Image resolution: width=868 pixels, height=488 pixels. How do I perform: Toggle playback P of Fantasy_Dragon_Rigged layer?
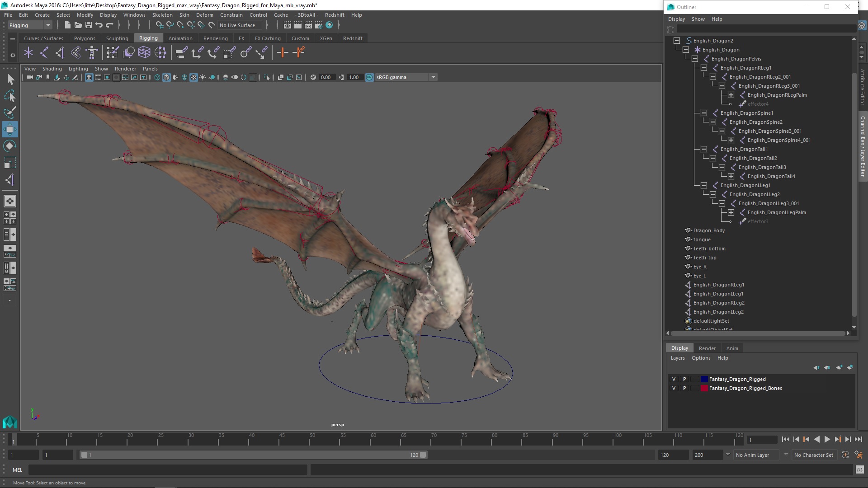coord(684,379)
